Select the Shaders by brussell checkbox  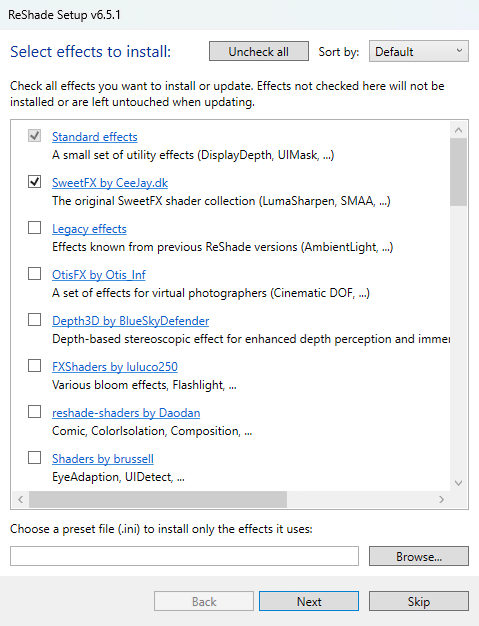pyautogui.click(x=34, y=458)
